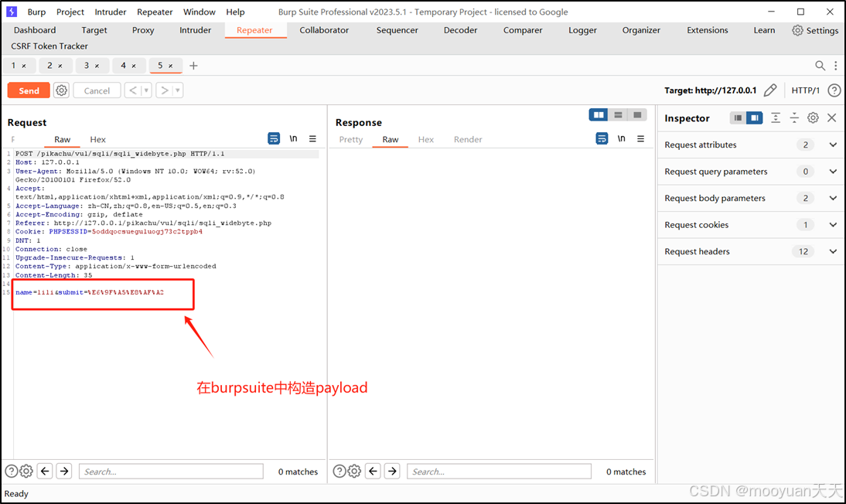This screenshot has width=846, height=504.
Task: Edit the target with the pencil icon
Action: click(770, 90)
